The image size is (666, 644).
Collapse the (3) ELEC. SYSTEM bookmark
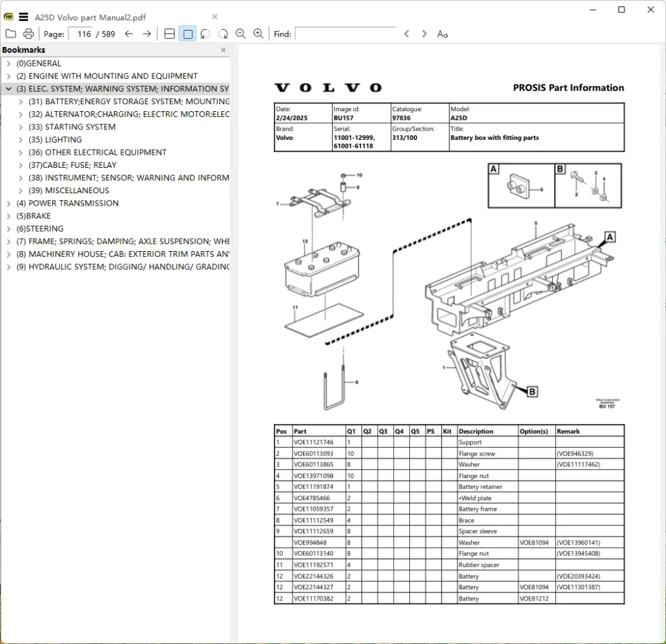click(8, 88)
